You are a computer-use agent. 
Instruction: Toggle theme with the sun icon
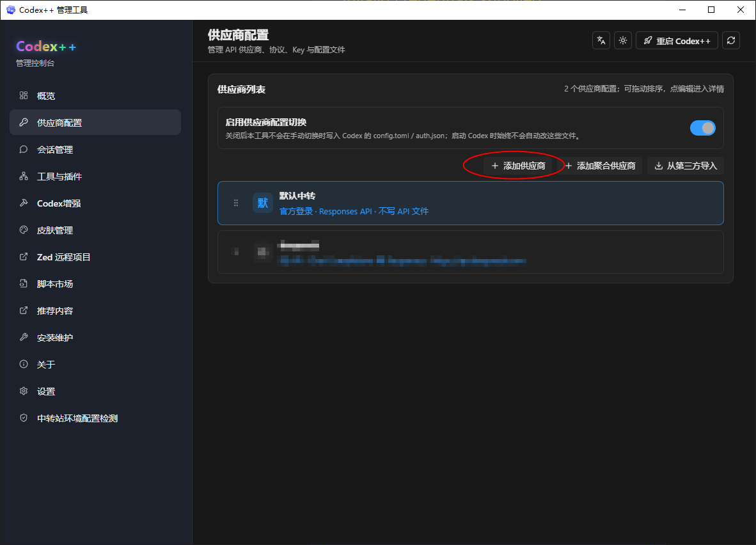pyautogui.click(x=623, y=40)
